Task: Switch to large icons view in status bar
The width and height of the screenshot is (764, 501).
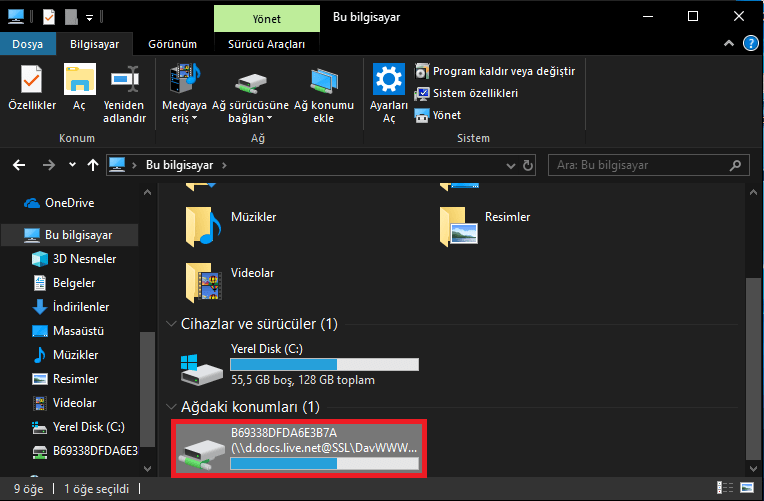Action: 747,487
